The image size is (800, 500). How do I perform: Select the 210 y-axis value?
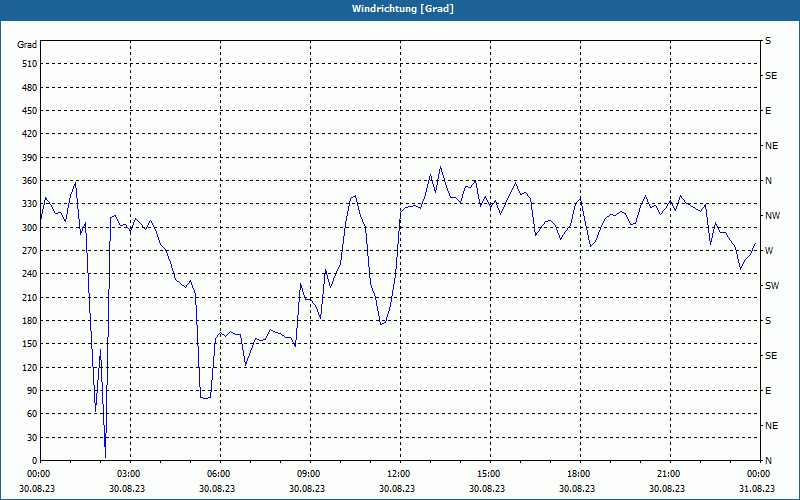(x=30, y=297)
